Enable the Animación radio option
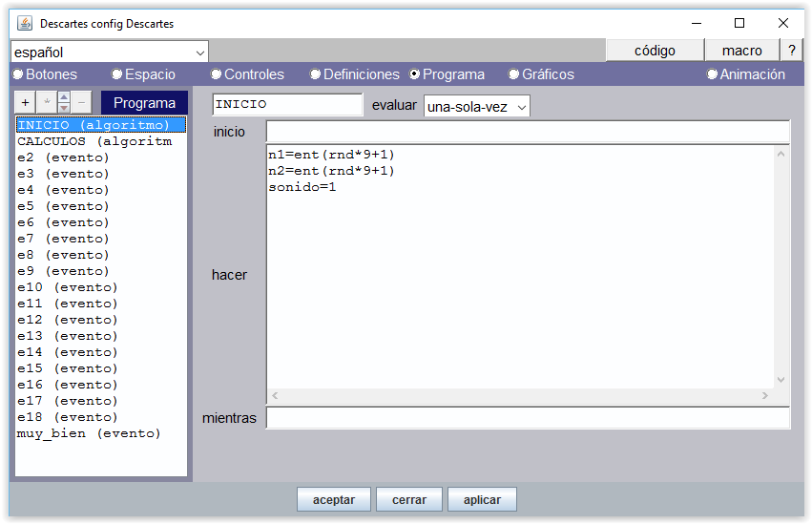The width and height of the screenshot is (812, 524). point(712,74)
